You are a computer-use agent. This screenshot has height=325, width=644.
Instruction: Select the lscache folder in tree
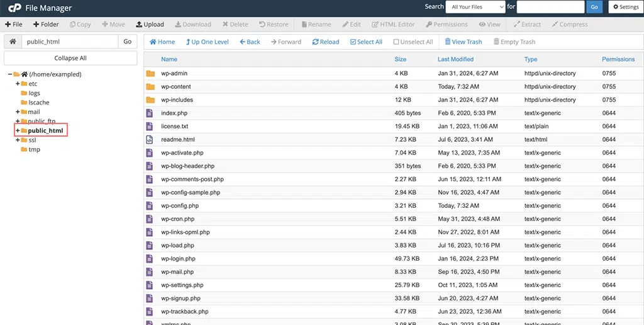pos(38,103)
